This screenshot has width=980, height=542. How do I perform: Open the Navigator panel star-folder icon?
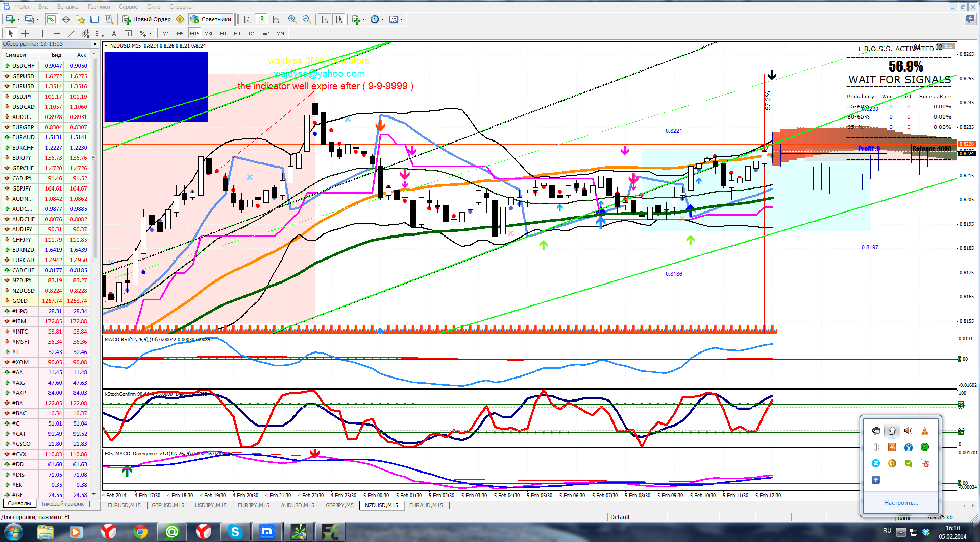point(80,19)
